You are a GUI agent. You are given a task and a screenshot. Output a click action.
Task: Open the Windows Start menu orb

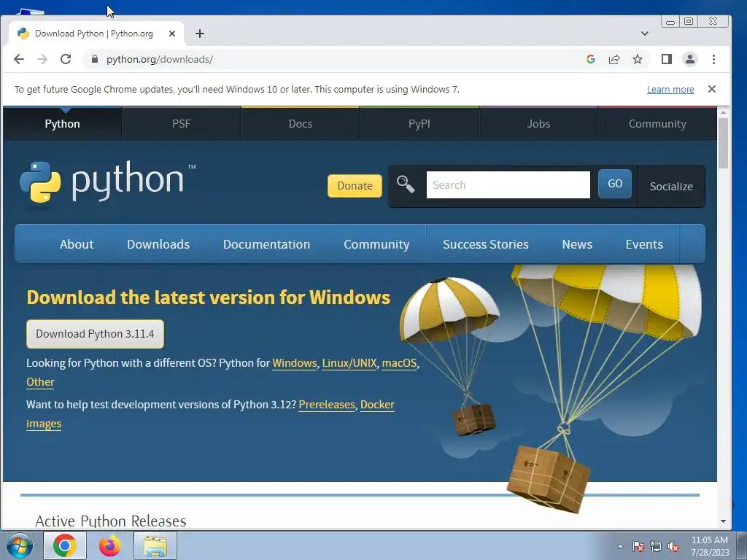20,545
